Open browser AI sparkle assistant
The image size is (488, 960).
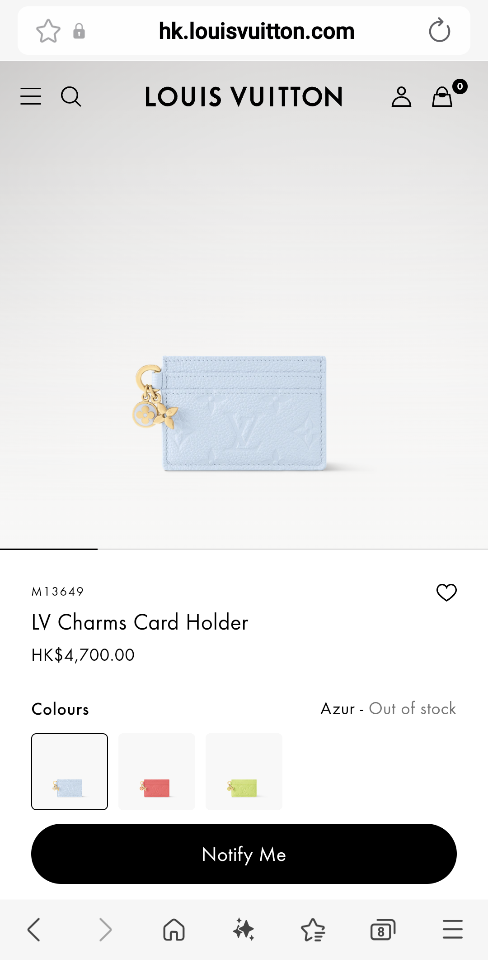(243, 930)
